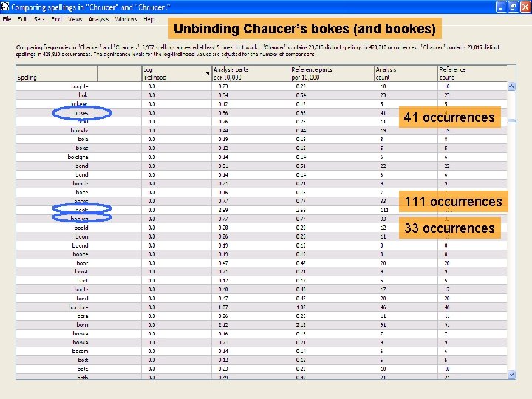Click analysis parts 0.14 in bosom row
Viewport: 532px width, 399px height.
tap(223, 351)
